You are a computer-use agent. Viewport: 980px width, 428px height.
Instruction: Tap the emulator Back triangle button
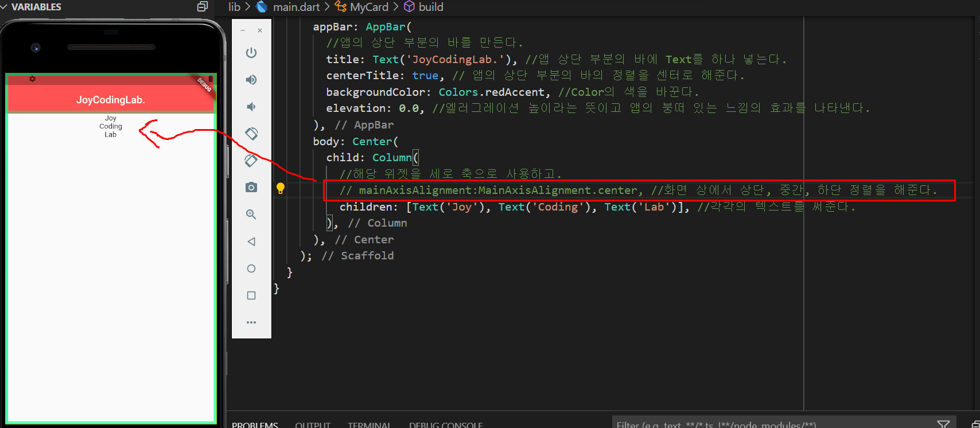(x=251, y=242)
